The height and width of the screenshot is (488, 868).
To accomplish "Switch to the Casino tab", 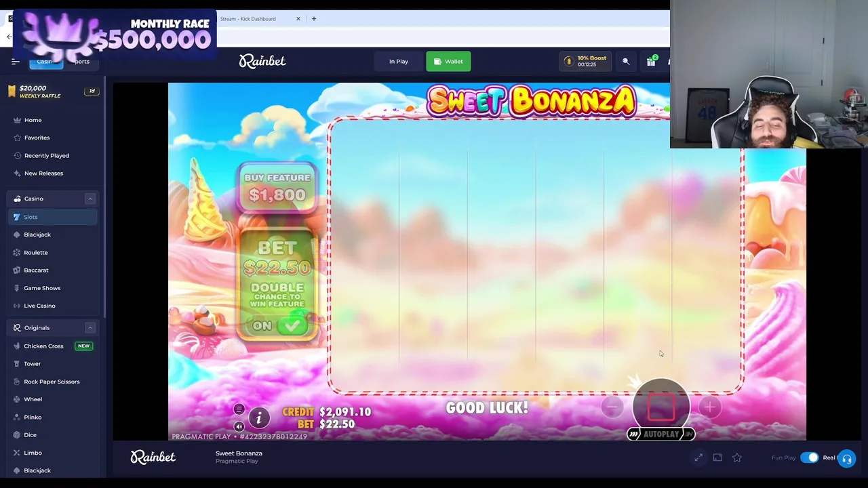I will 45,62.
